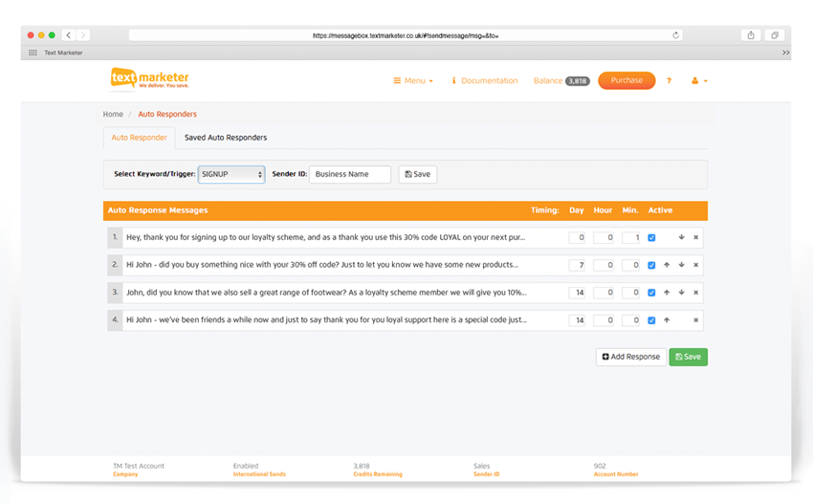Viewport: 813px width, 504px height.
Task: Click the browser page reload icon
Action: pyautogui.click(x=675, y=35)
